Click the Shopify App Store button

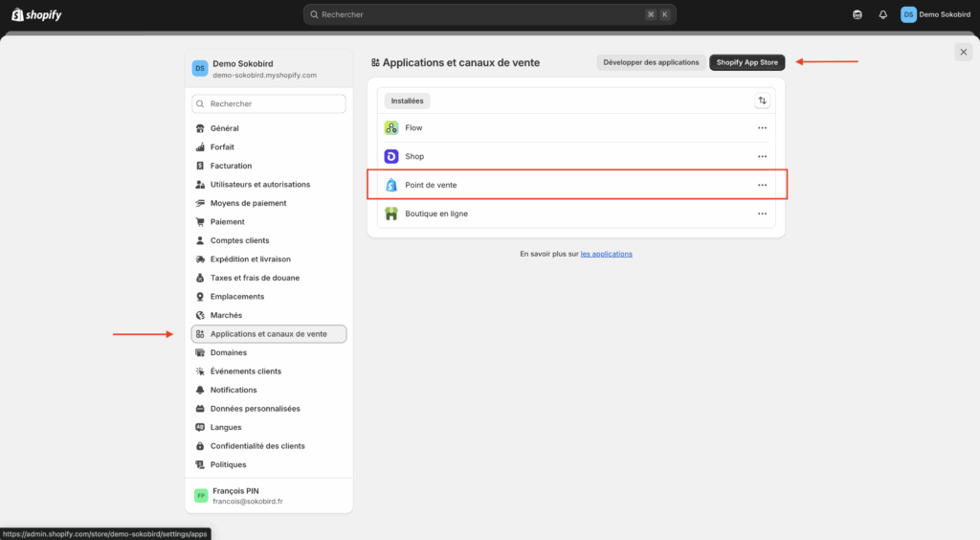click(x=746, y=62)
